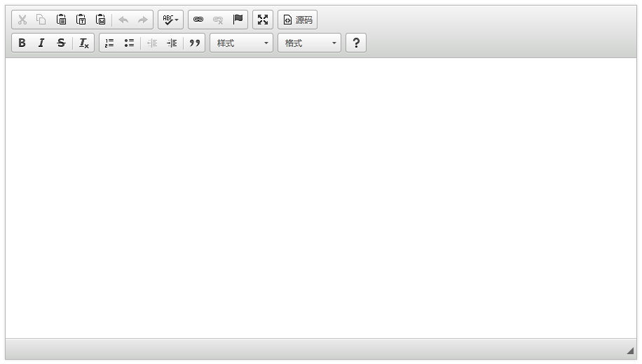642x364 pixels.
Task: Insert a numbered list
Action: 109,43
